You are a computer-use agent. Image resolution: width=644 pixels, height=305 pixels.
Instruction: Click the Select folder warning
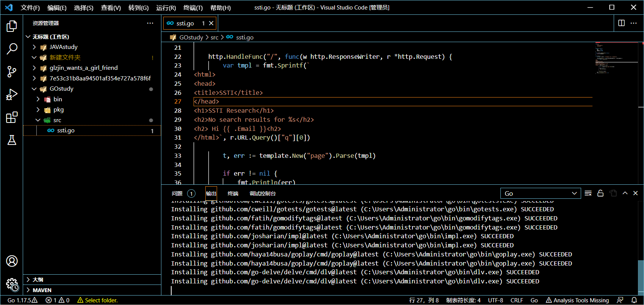click(x=98, y=300)
